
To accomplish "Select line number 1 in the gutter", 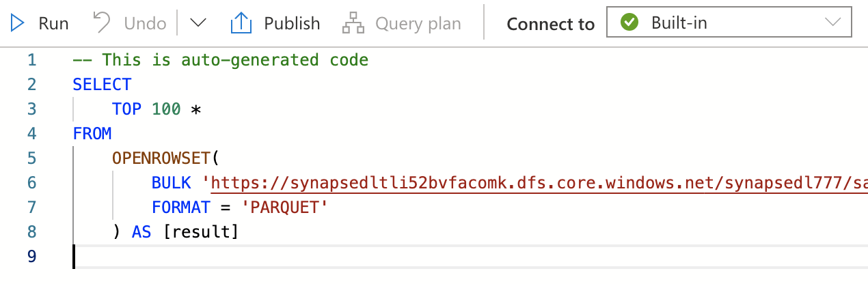I will (x=31, y=60).
